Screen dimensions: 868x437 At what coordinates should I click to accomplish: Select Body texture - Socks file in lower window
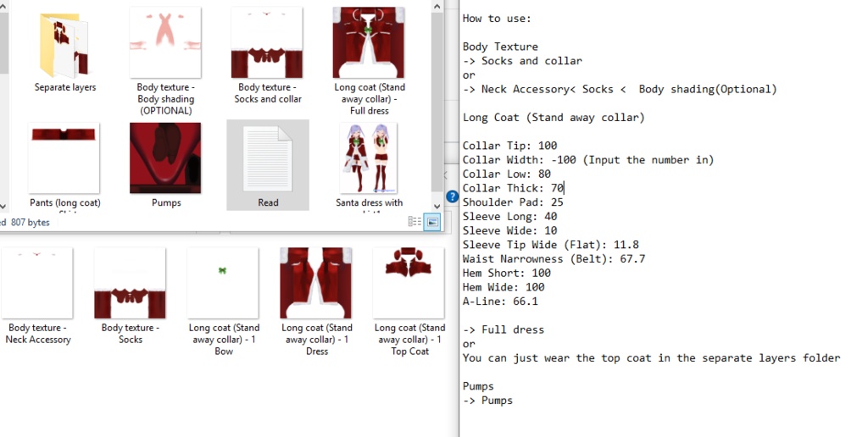[130, 296]
